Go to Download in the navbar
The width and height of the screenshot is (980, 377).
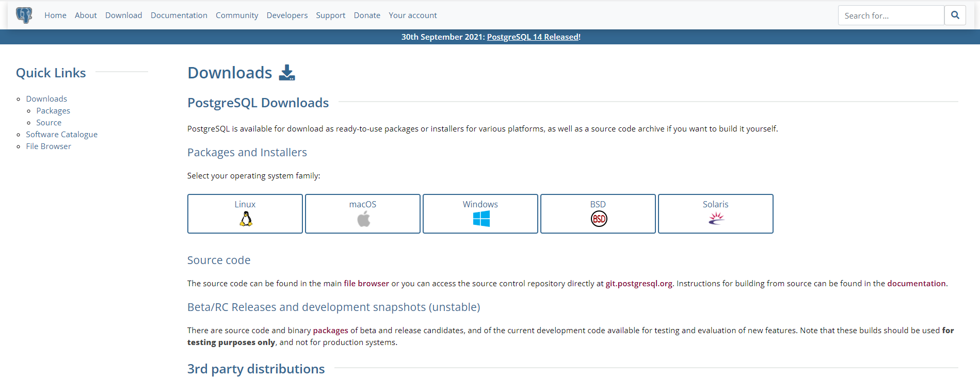pos(123,15)
